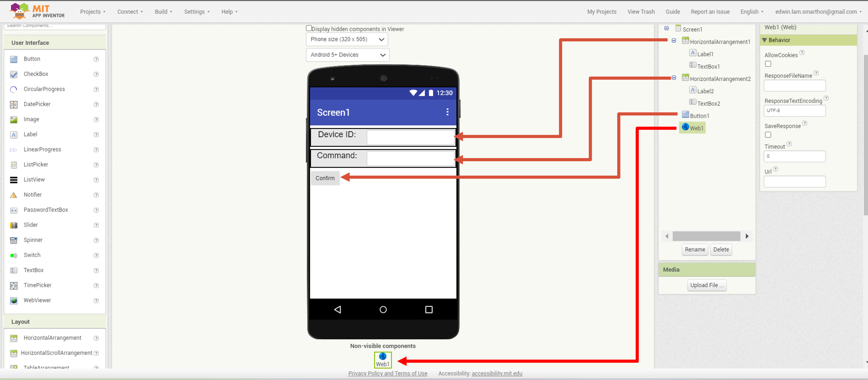Click the help icon next to Button
The width and height of the screenshot is (868, 380).
[x=96, y=59]
